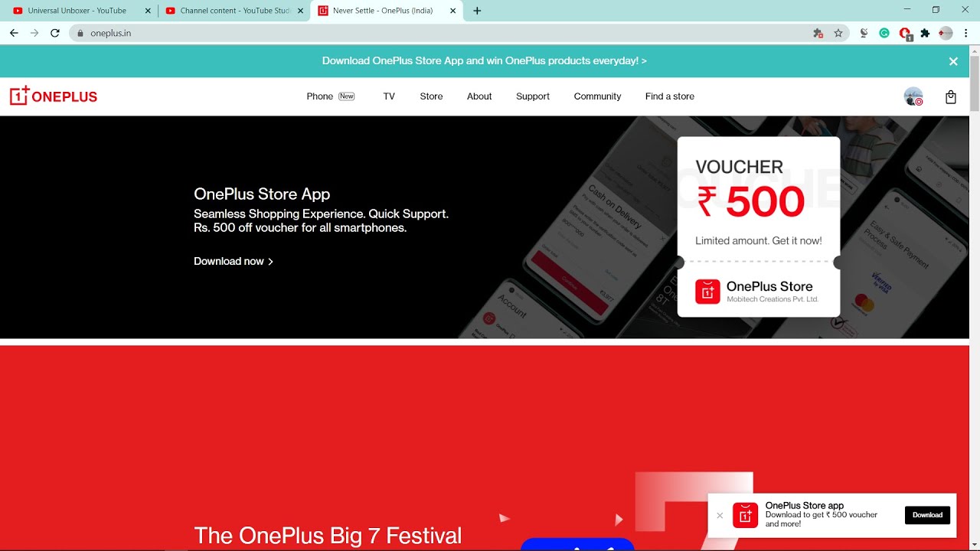This screenshot has width=980, height=551.
Task: Click 'Seamless Shopping Experience. Quick Support.' text
Action: [322, 214]
